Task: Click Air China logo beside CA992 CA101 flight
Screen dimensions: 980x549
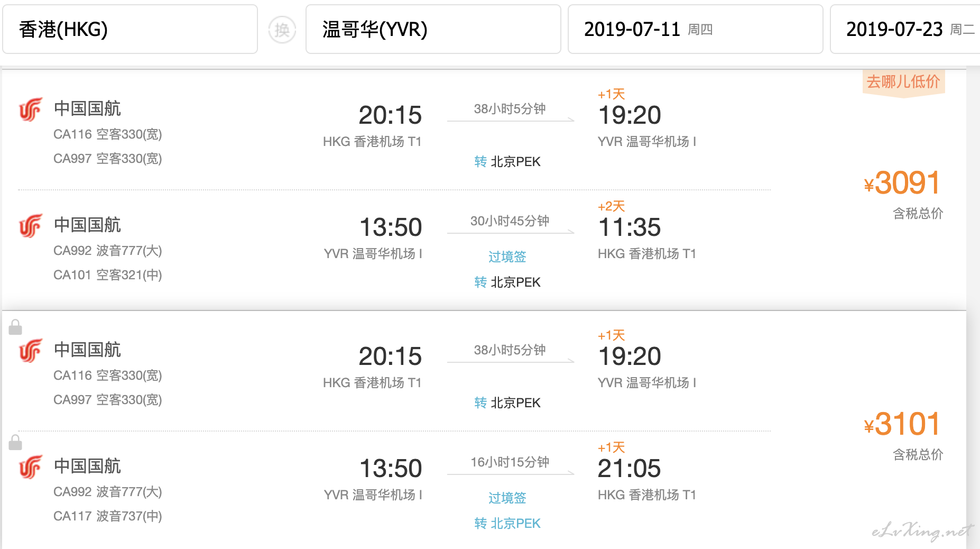Action: pos(31,226)
